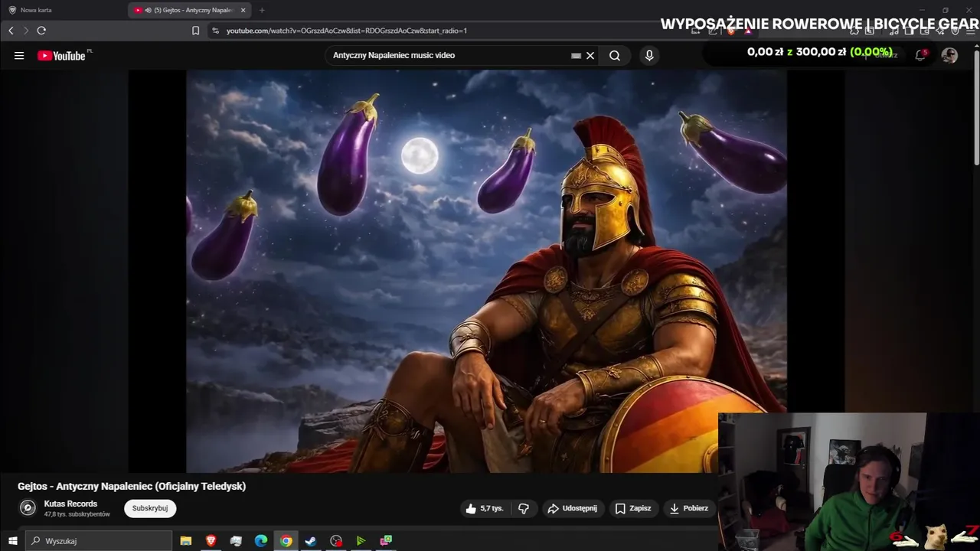Click the Wyszukaj taskbar search box
The image size is (980, 551).
click(99, 540)
